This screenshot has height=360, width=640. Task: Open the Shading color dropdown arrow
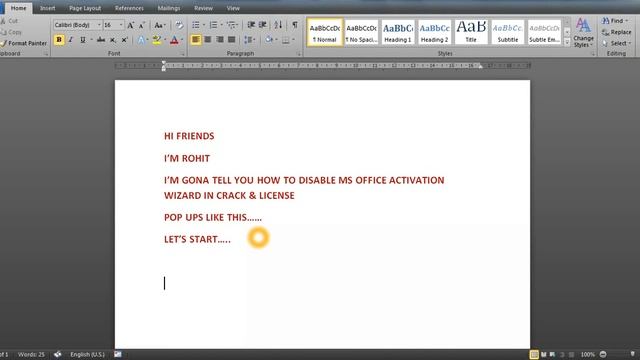tap(276, 40)
